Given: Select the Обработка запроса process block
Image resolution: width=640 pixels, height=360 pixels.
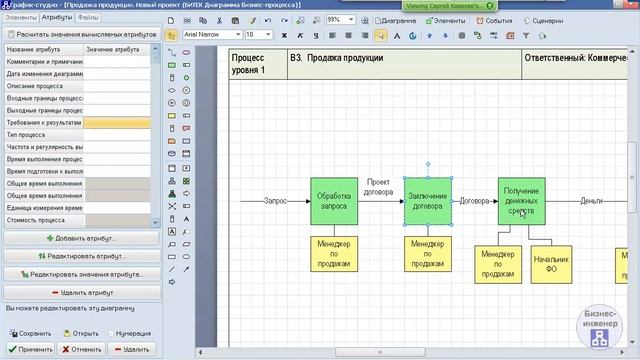Looking at the screenshot, I should click(x=334, y=201).
